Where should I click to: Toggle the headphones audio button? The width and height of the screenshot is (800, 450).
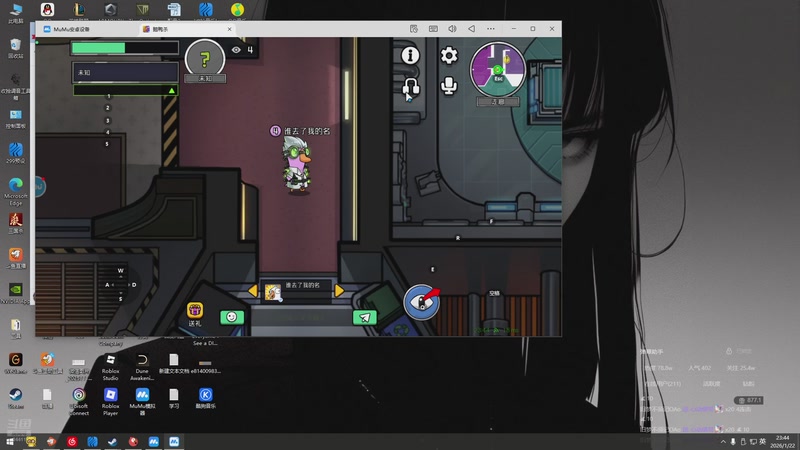[x=411, y=87]
